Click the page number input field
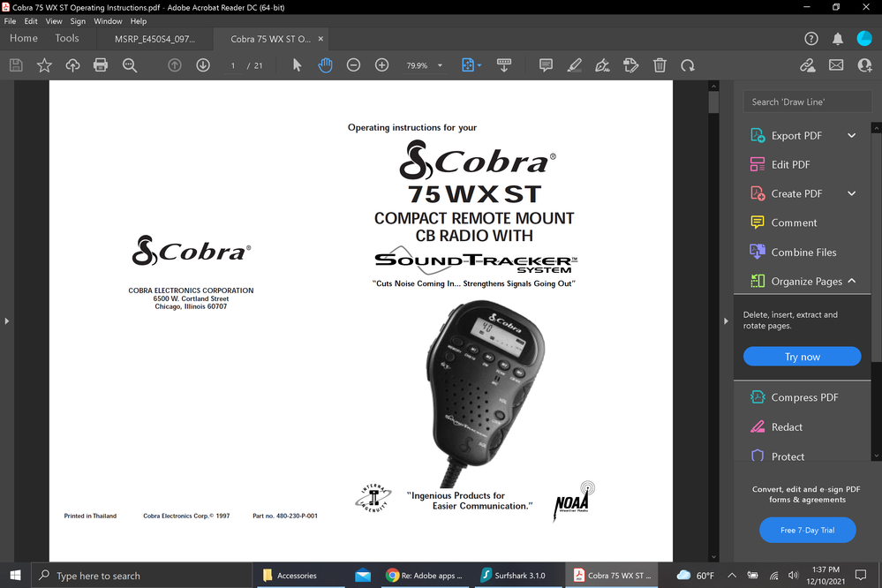The image size is (882, 588). pyautogui.click(x=233, y=65)
